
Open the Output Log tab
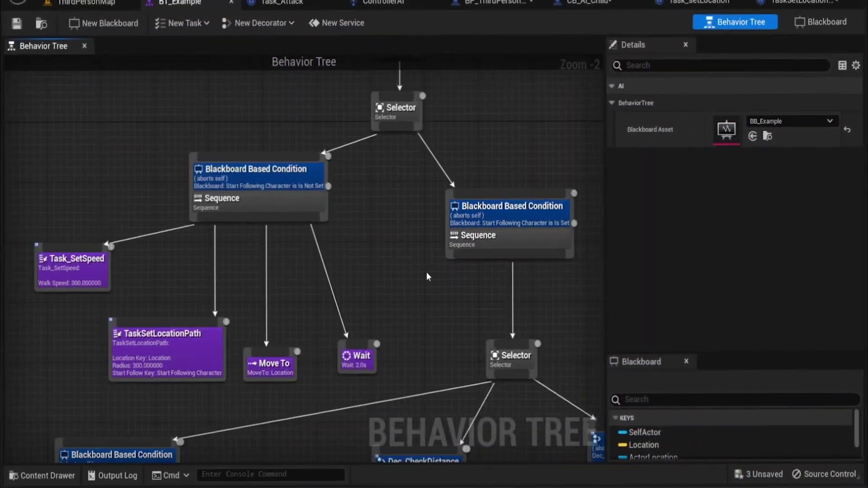[x=113, y=475]
